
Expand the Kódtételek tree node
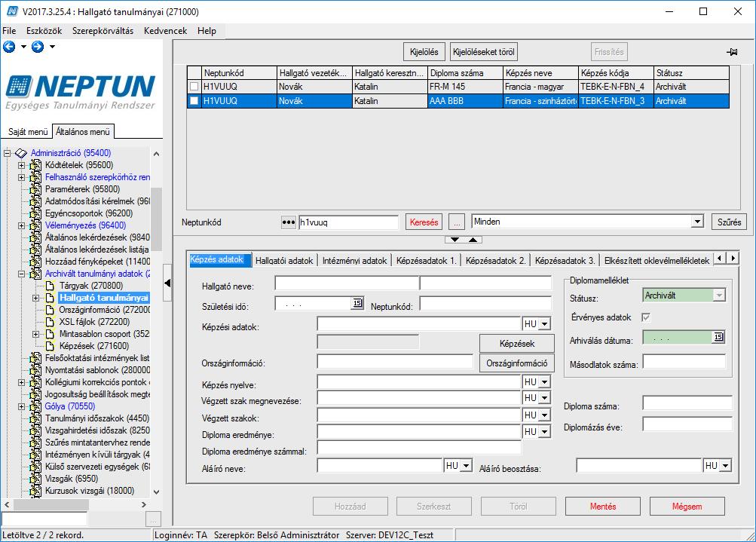coord(21,165)
